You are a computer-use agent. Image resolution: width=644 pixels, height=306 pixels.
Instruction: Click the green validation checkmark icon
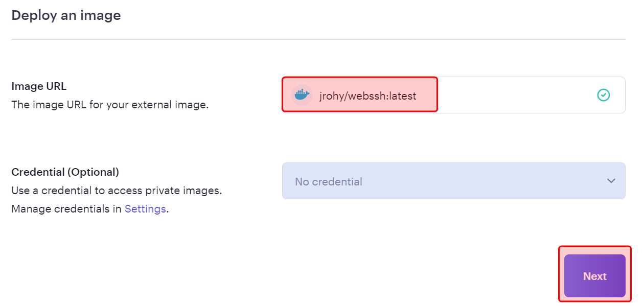[604, 95]
